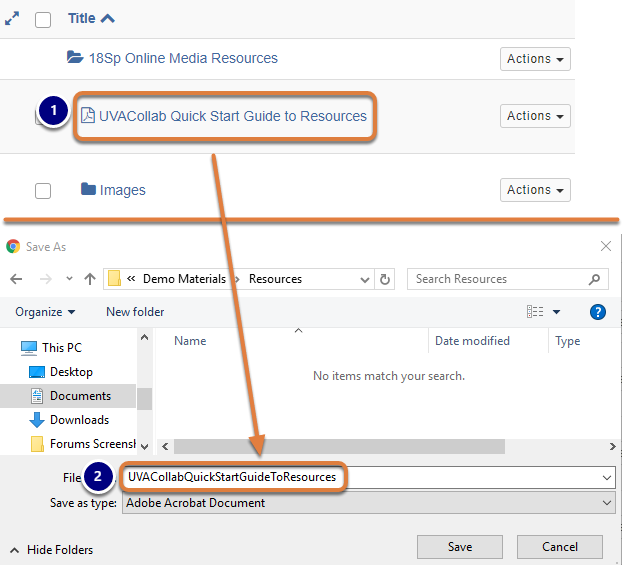Viewport: 622px width, 565px height.
Task: Open Help with the blue question icon
Action: point(597,312)
